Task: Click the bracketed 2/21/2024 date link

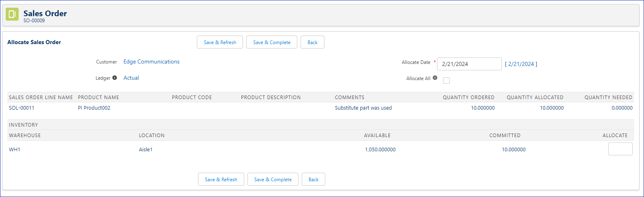Action: point(521,64)
